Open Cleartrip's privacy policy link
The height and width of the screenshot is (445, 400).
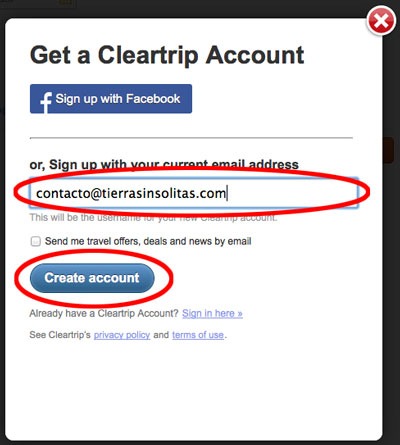point(122,335)
